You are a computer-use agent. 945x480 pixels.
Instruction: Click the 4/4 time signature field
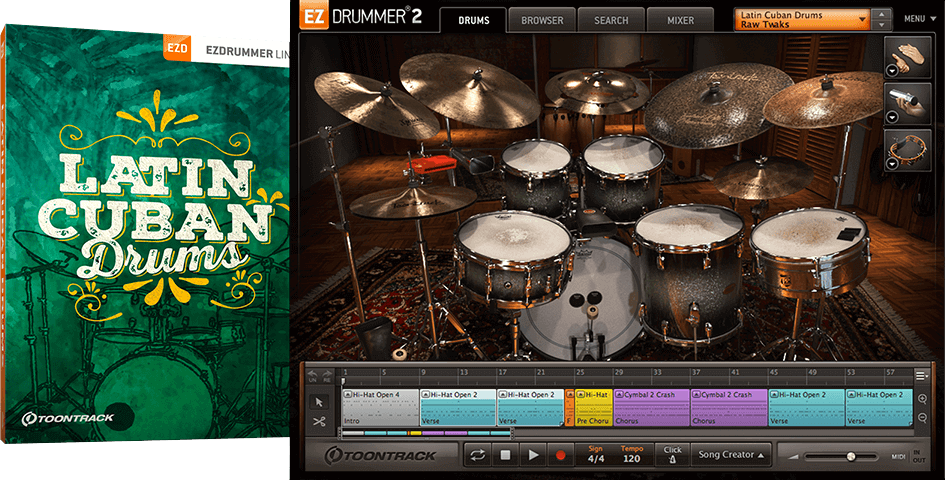tap(595, 455)
